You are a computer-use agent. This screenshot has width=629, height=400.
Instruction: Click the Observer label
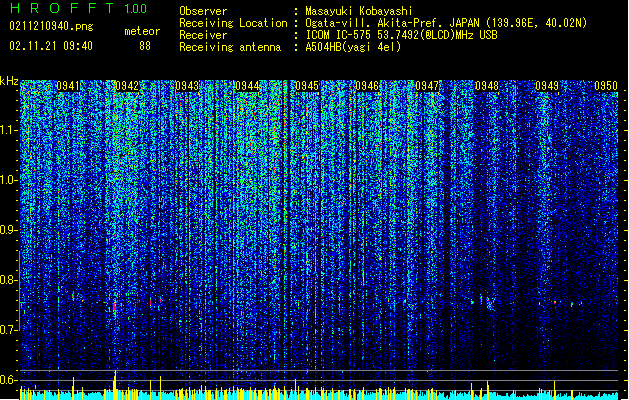pyautogui.click(x=203, y=11)
